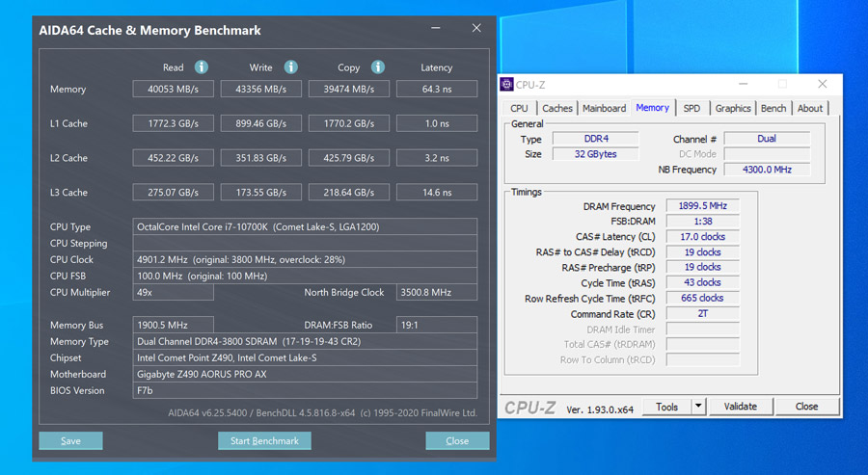Click the L2 Cache Write value 351.83 GB/s
Image resolution: width=868 pixels, height=475 pixels.
click(261, 158)
